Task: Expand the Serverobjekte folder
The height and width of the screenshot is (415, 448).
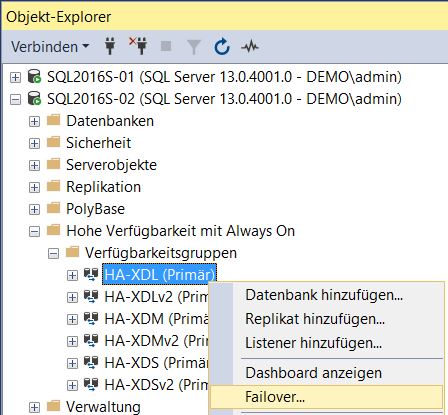Action: (34, 165)
